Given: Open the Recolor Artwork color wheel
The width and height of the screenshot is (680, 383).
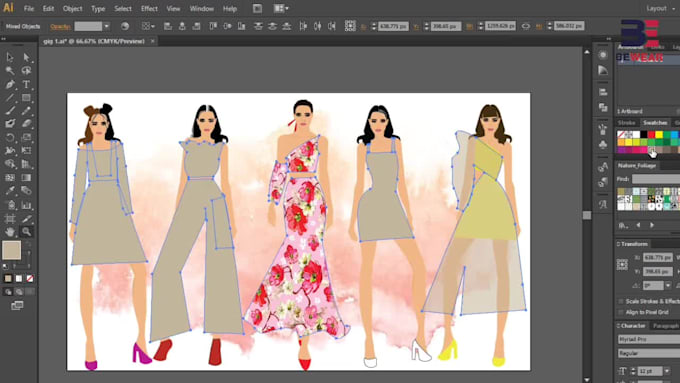Looking at the screenshot, I should click(125, 26).
